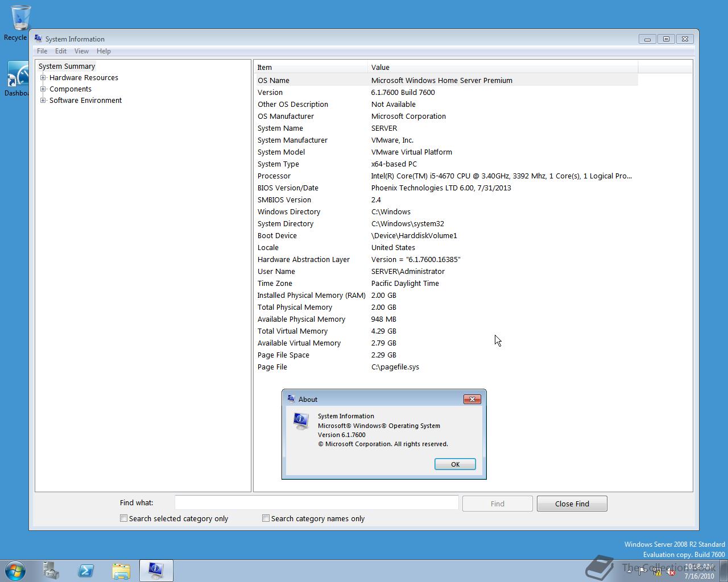
Task: Select the OS Name row
Action: (446, 81)
